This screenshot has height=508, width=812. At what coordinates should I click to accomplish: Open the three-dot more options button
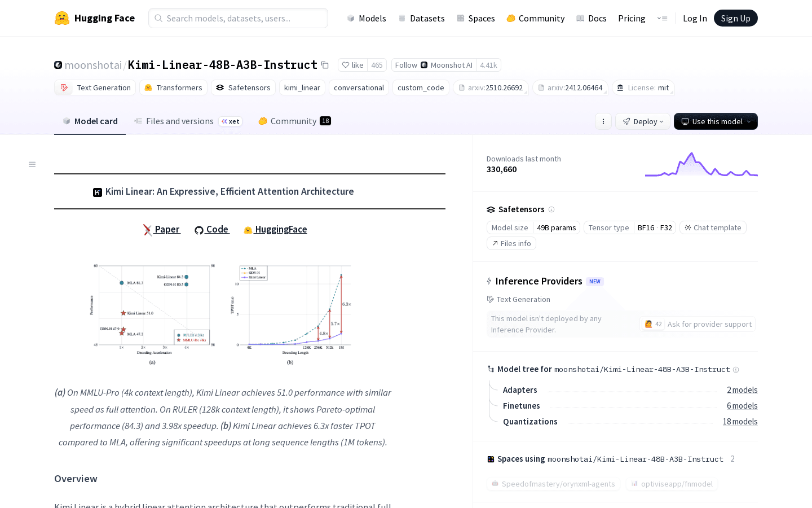[603, 121]
